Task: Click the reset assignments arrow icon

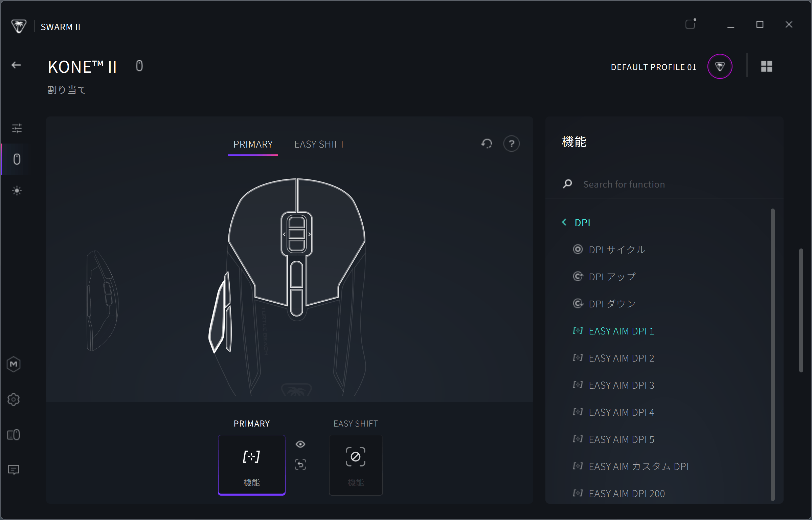Action: pos(487,144)
